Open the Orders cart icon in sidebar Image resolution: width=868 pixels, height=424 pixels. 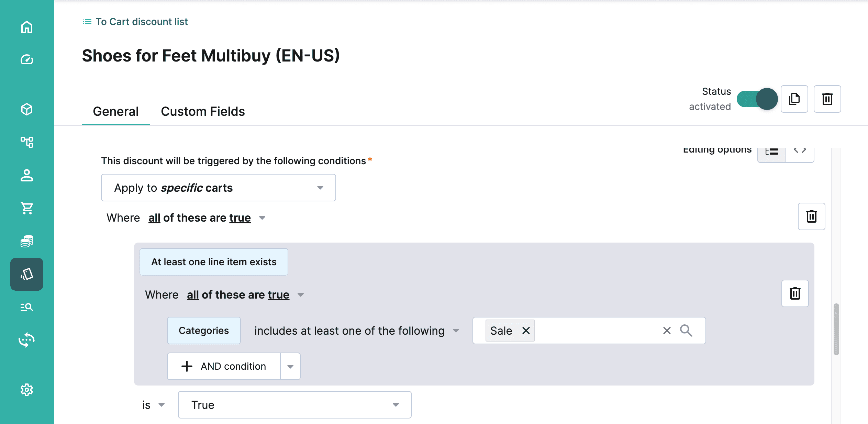pos(27,208)
